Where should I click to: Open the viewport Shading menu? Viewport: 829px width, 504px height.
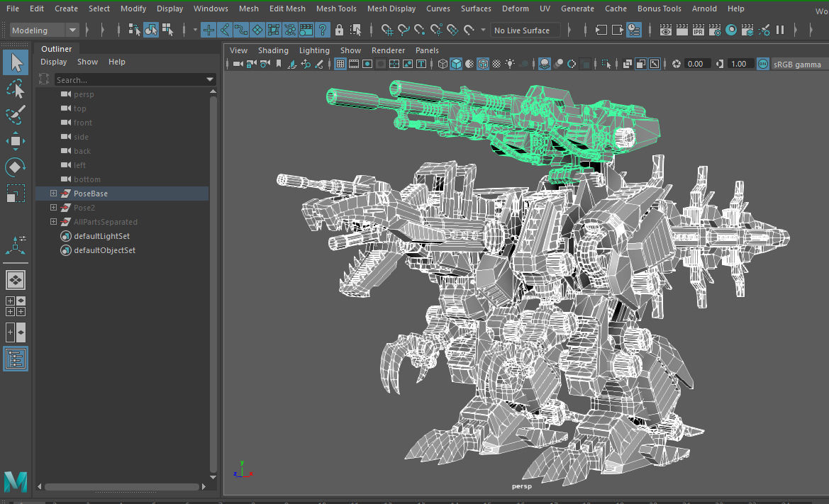(273, 50)
